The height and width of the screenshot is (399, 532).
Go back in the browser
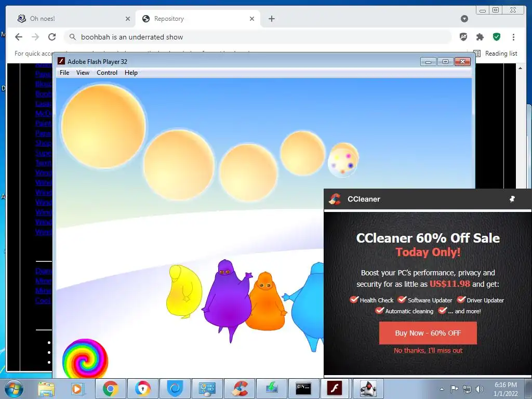pyautogui.click(x=19, y=37)
